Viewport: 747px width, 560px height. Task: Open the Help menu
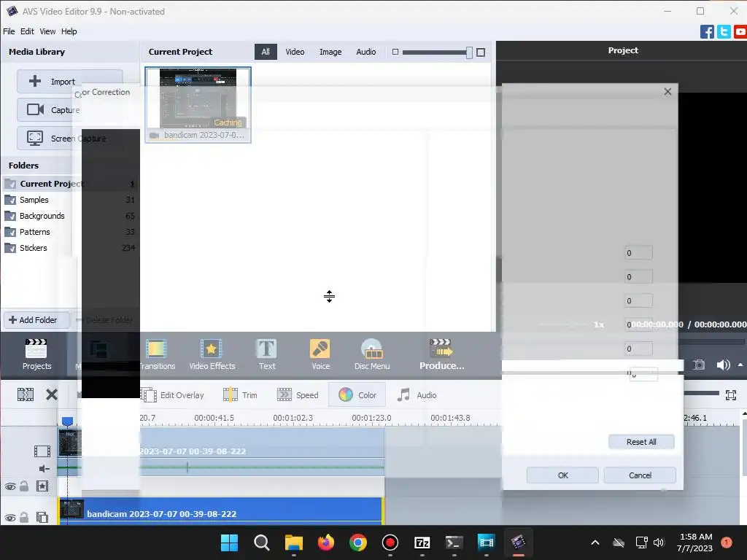point(69,31)
